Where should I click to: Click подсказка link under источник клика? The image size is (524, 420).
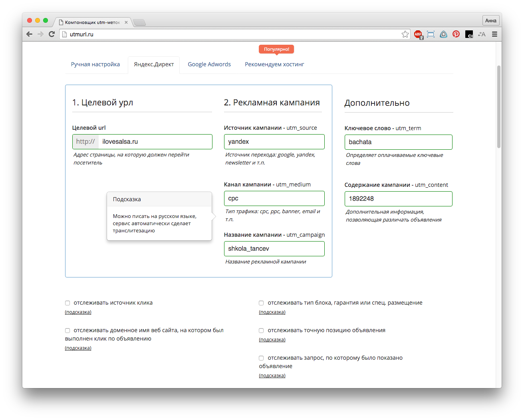click(78, 312)
